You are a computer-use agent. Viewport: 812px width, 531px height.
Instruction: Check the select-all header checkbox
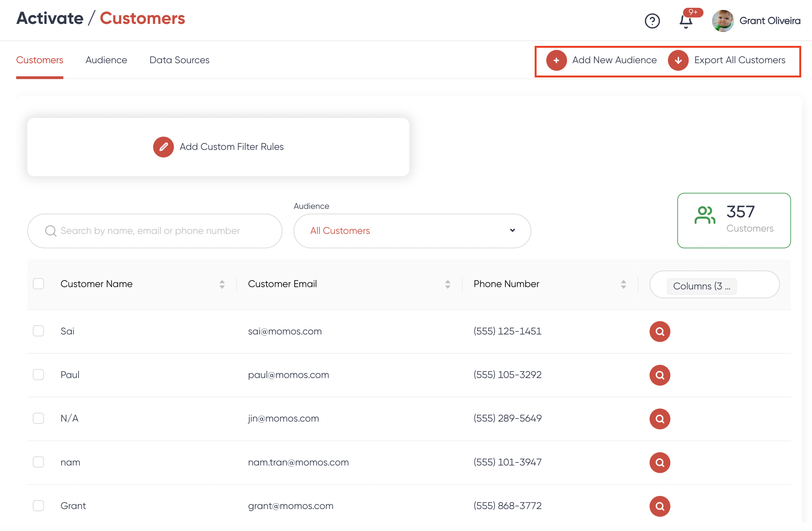(x=39, y=284)
